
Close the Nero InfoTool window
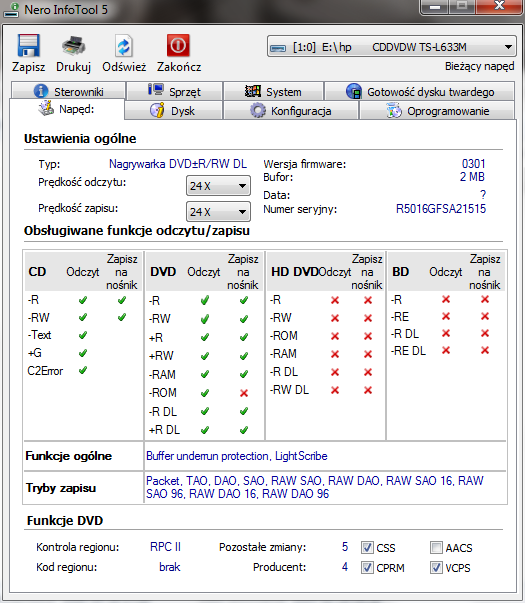tap(499, 6)
